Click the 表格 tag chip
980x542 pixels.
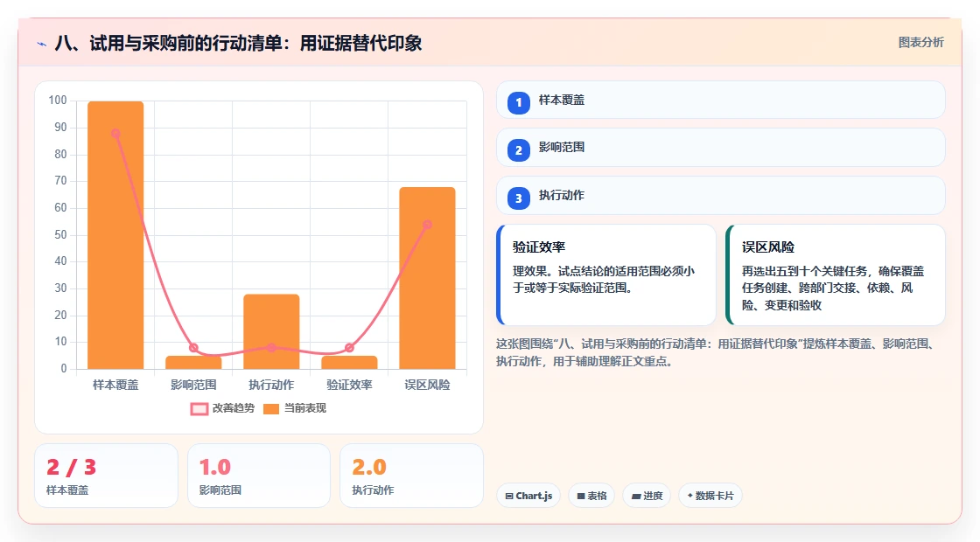[x=591, y=496]
